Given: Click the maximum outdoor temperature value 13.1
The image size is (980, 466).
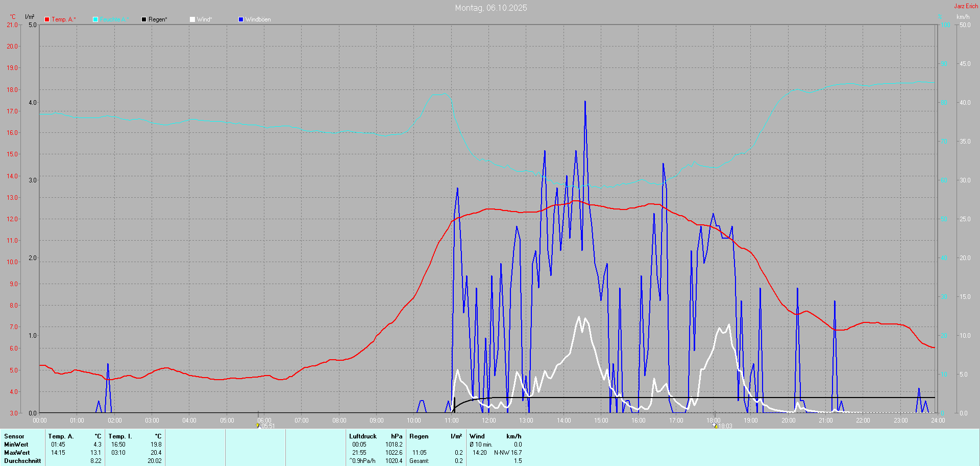Looking at the screenshot, I should (x=96, y=453).
